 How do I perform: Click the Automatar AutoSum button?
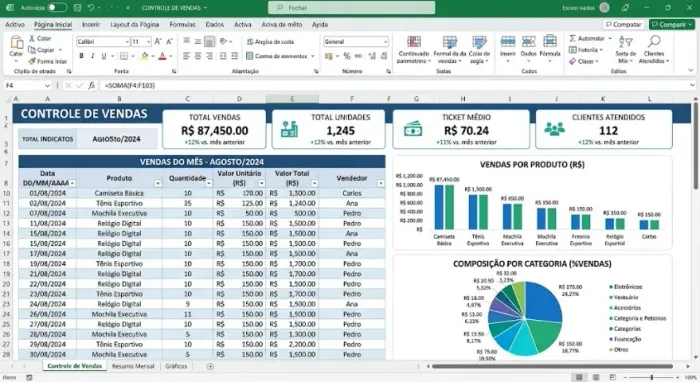[590, 38]
